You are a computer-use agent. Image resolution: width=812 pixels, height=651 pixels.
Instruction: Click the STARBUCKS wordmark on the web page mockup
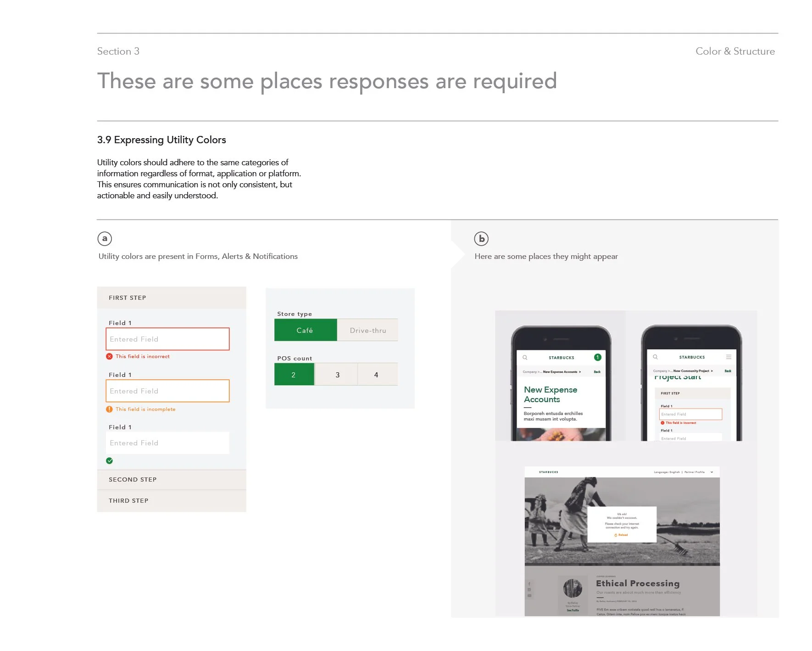point(549,472)
